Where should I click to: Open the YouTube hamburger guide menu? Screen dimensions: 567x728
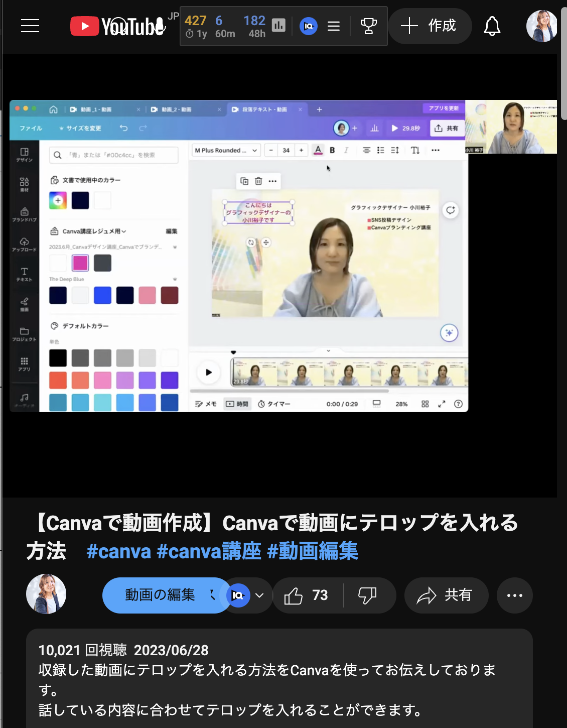[30, 26]
